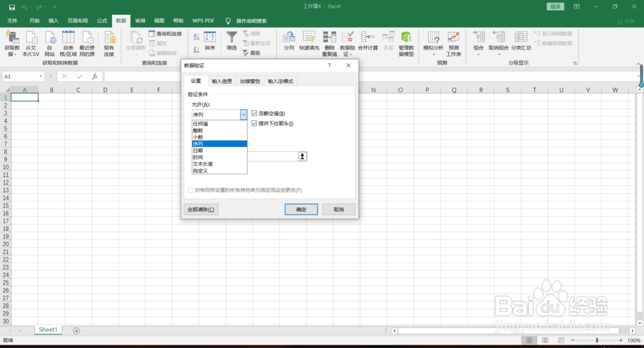Click the Subtotal (分类汇总) icon
This screenshot has height=348, width=644.
(521, 37)
